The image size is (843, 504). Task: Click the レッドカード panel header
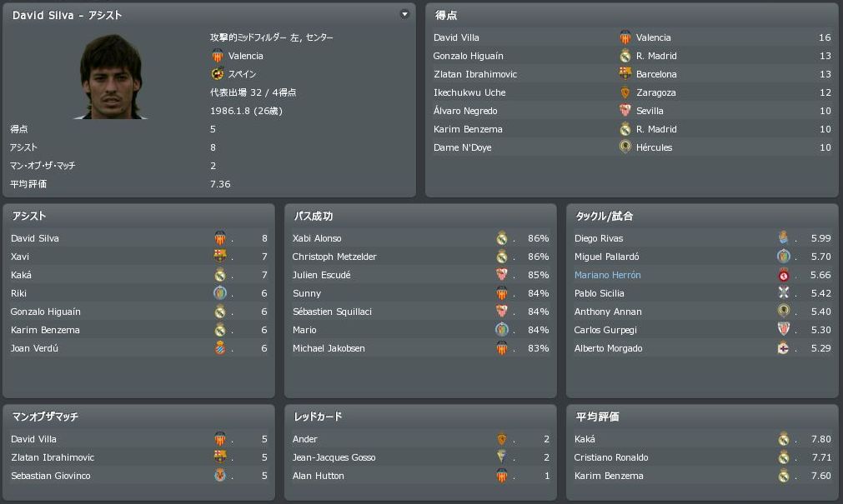point(318,417)
